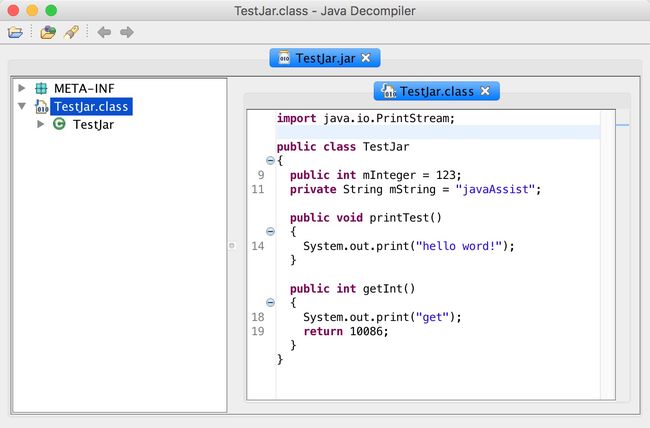Click the Open File folder icon

(15, 32)
